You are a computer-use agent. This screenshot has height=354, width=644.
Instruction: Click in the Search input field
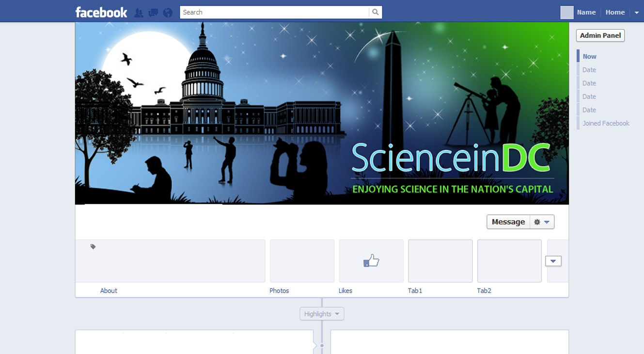274,12
